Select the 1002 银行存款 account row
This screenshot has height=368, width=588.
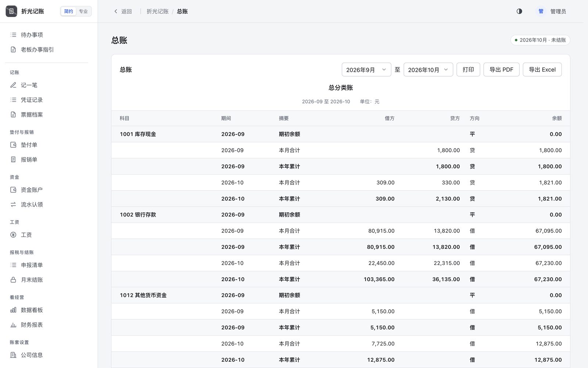341,215
